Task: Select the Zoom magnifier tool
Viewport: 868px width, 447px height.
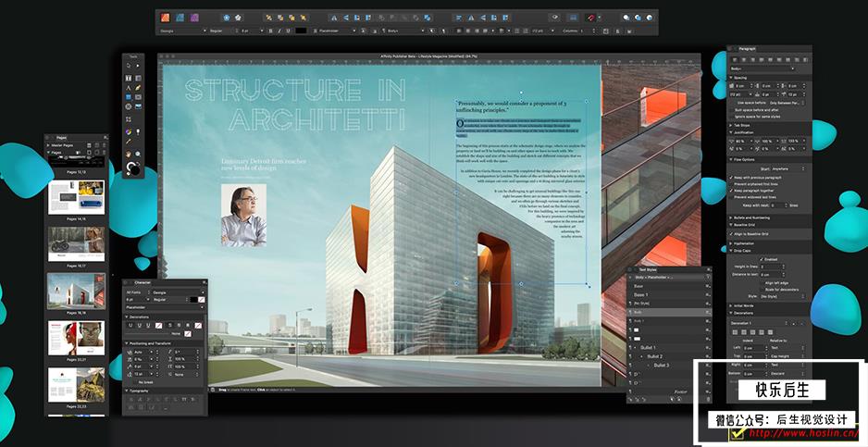Action: pyautogui.click(x=137, y=154)
